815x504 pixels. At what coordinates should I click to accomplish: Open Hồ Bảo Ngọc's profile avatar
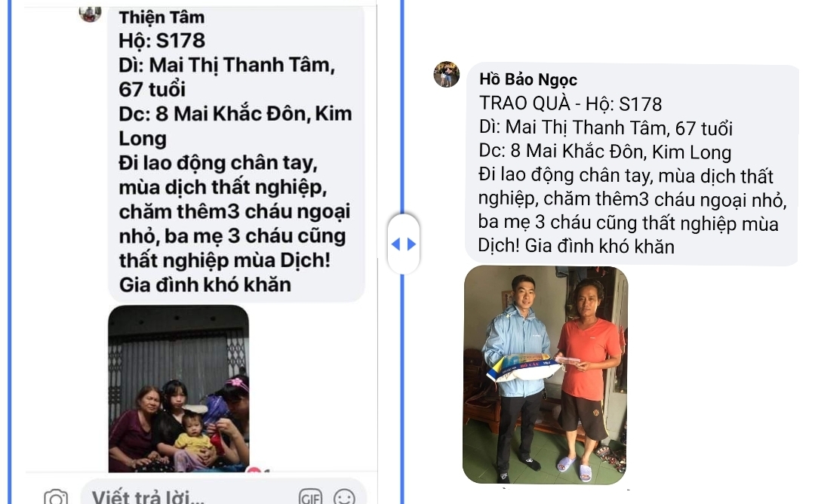447,74
